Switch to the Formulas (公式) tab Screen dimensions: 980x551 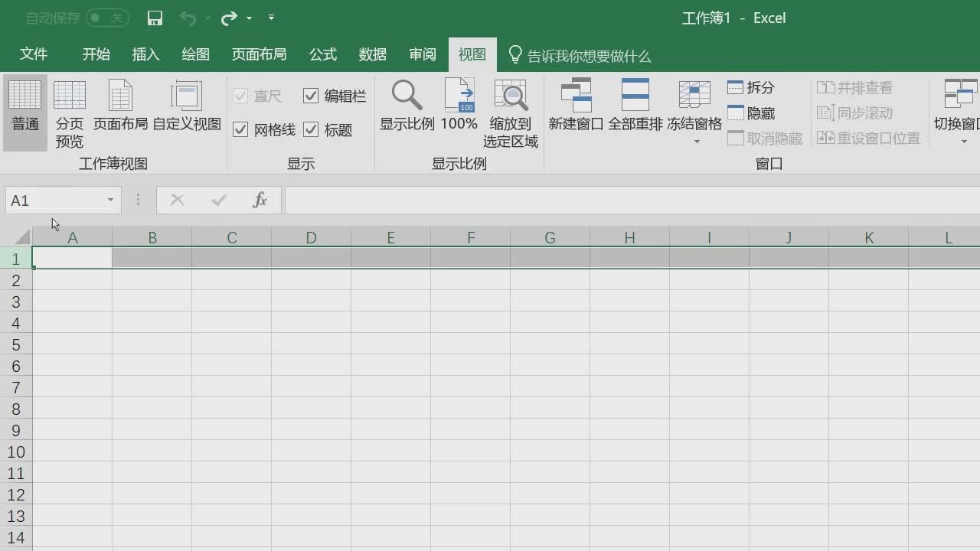[x=322, y=54]
